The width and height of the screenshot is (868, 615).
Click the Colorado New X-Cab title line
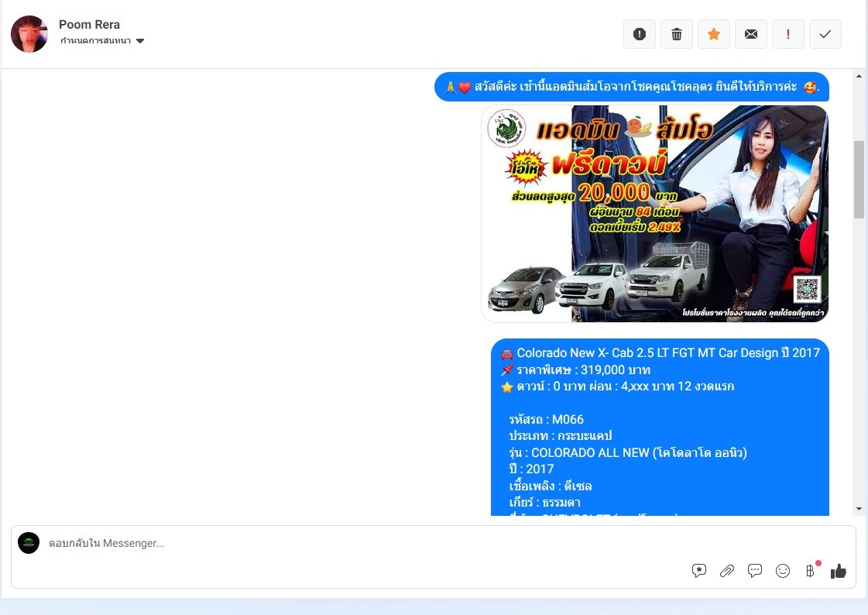(x=660, y=353)
